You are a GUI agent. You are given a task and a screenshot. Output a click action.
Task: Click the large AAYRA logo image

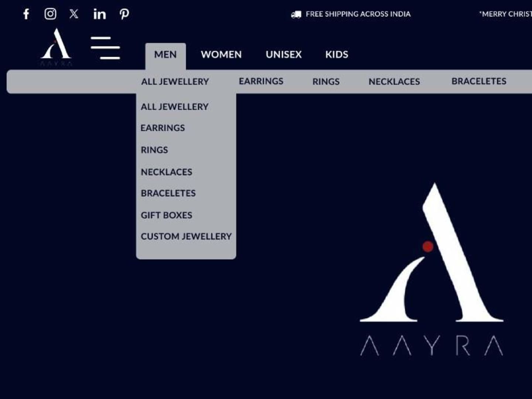[x=432, y=269]
